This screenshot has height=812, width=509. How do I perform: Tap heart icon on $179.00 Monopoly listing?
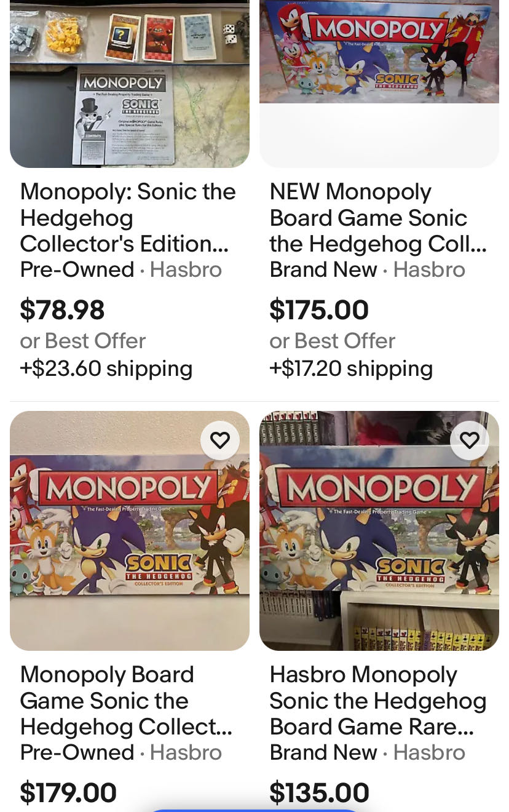coord(219,440)
